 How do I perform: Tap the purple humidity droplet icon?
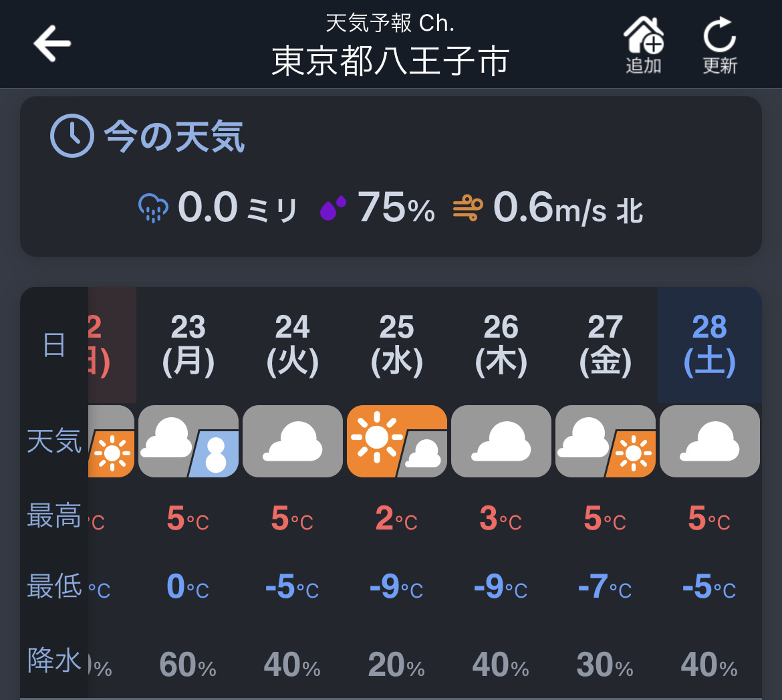click(x=333, y=208)
